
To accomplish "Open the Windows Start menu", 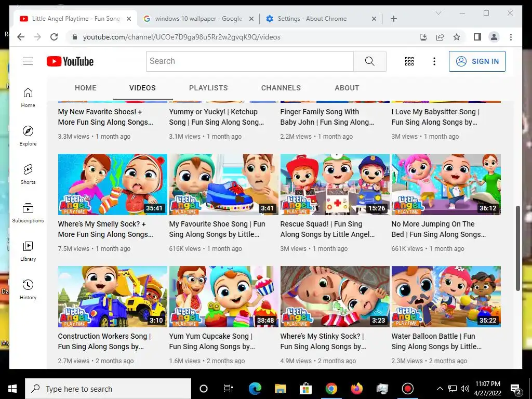I will [12, 389].
